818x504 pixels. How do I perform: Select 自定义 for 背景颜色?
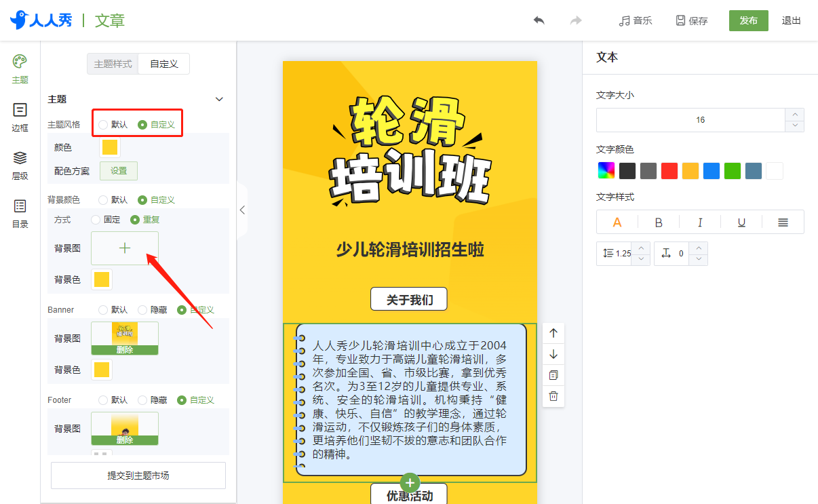tap(157, 199)
